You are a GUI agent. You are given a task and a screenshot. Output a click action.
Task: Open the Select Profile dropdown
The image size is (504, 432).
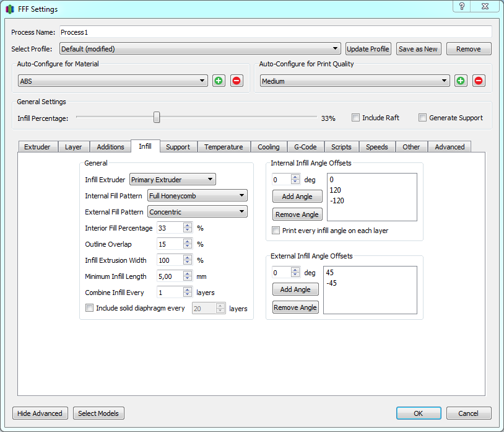[200, 49]
